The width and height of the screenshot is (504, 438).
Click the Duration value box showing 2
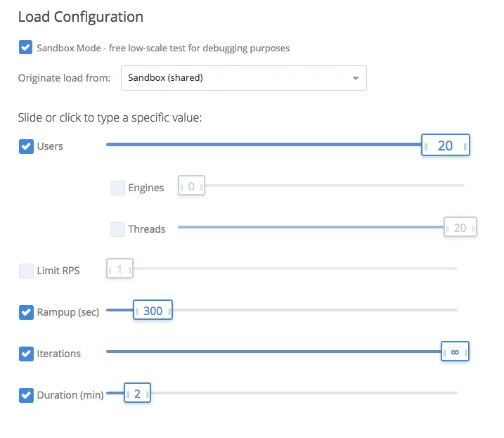coord(137,394)
